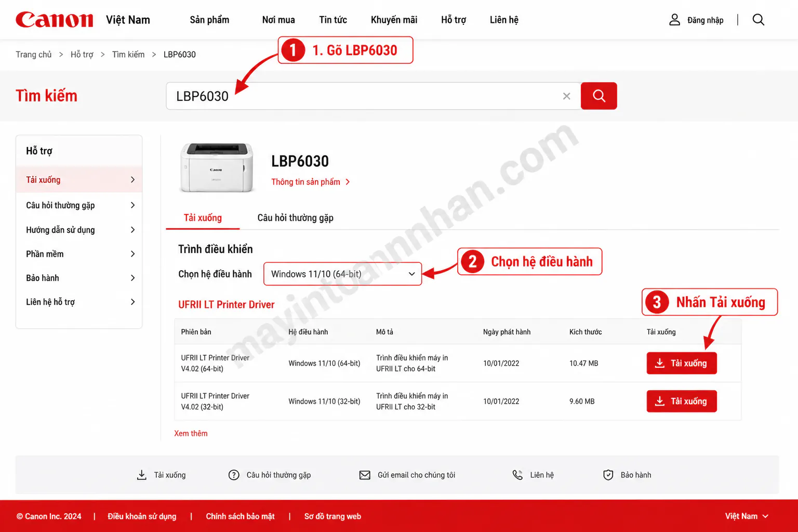Viewport: 798px width, 532px height.
Task: Click the Xem thêm link
Action: tap(191, 433)
